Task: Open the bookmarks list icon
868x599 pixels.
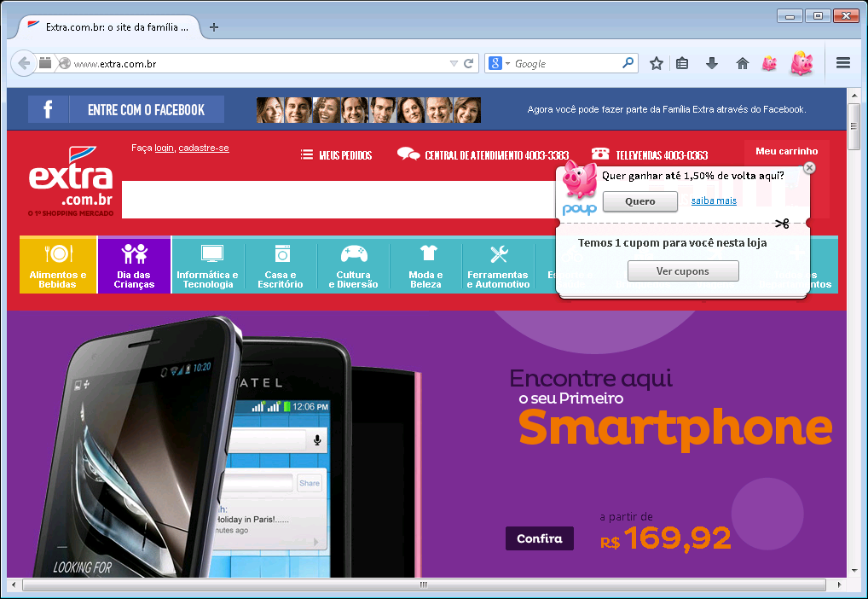Action: pos(682,63)
